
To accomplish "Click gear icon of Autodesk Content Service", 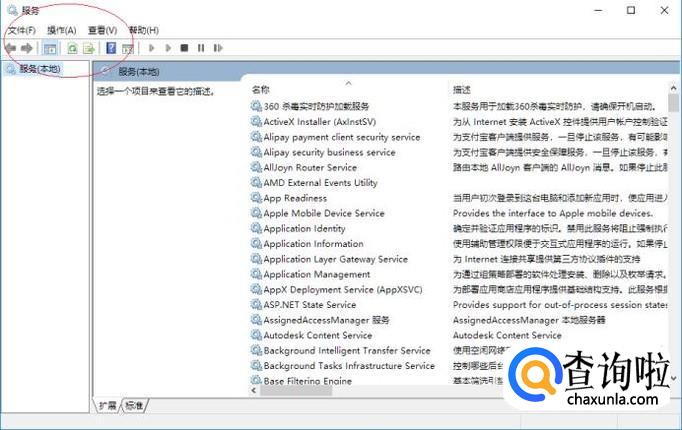I will (x=256, y=335).
